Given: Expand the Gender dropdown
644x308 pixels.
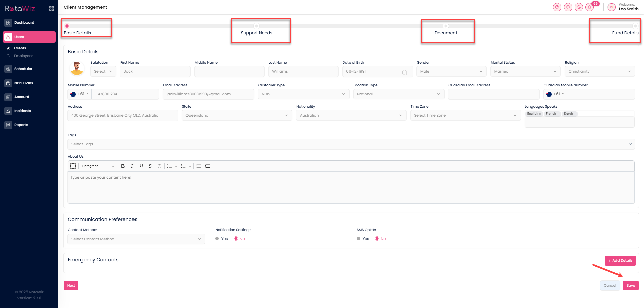Looking at the screenshot, I should click(x=451, y=71).
